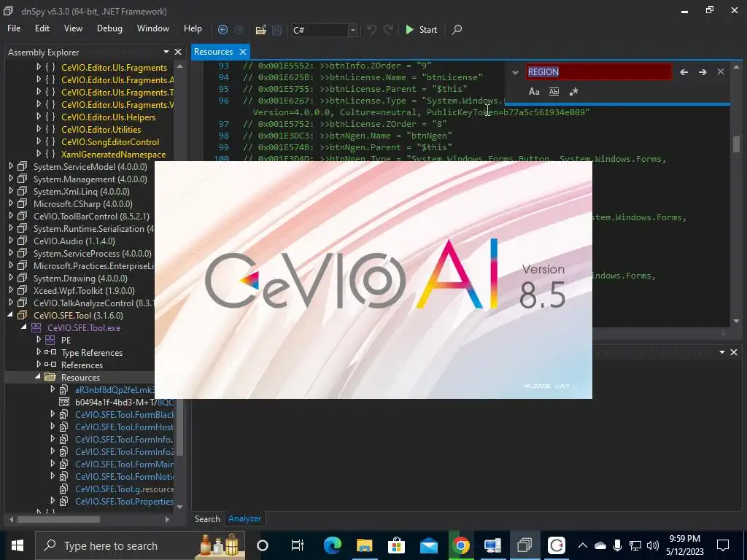This screenshot has width=747, height=560.
Task: Close the find box
Action: coord(720,71)
